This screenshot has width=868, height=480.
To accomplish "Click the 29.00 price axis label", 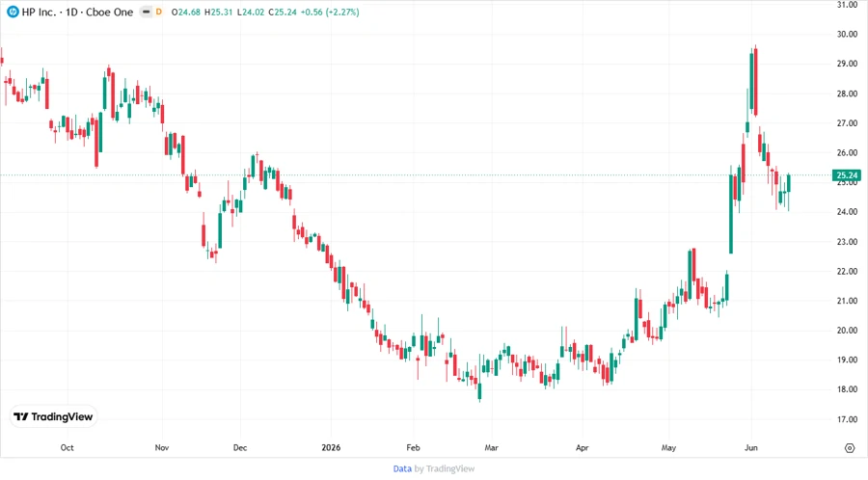I will click(847, 64).
